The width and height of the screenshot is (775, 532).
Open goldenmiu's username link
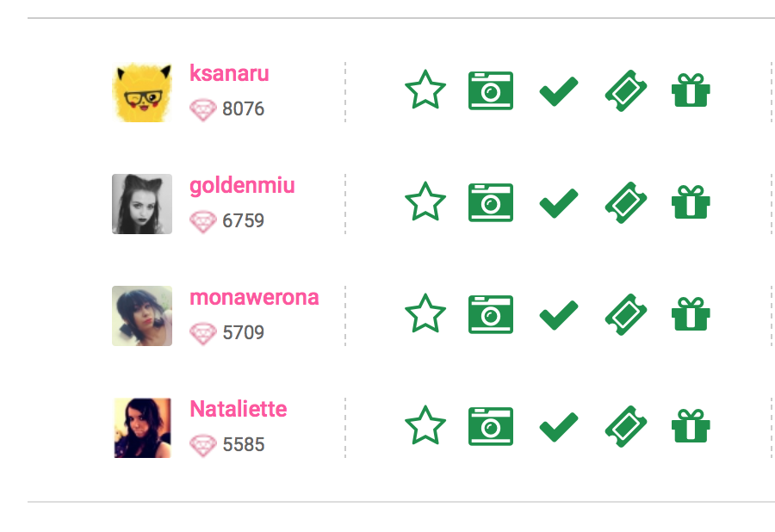[x=242, y=185]
